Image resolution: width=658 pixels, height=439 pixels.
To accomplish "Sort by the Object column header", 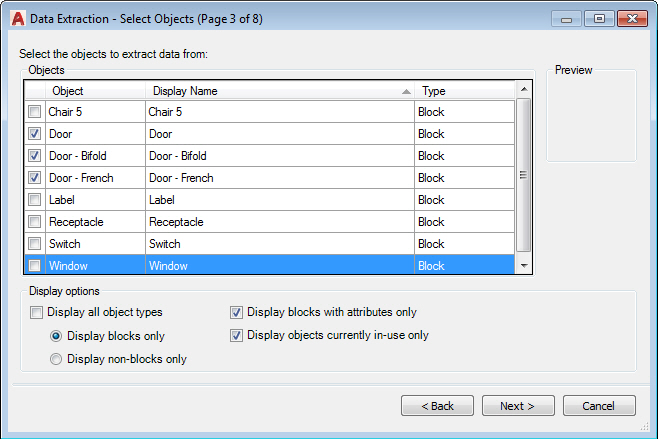I will click(x=95, y=91).
